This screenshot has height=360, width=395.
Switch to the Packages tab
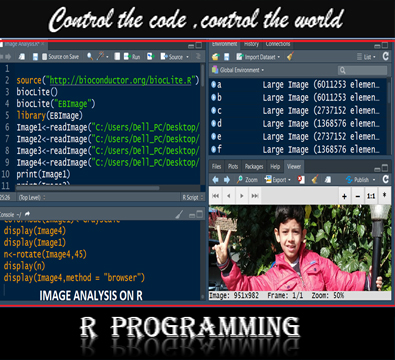(x=254, y=167)
